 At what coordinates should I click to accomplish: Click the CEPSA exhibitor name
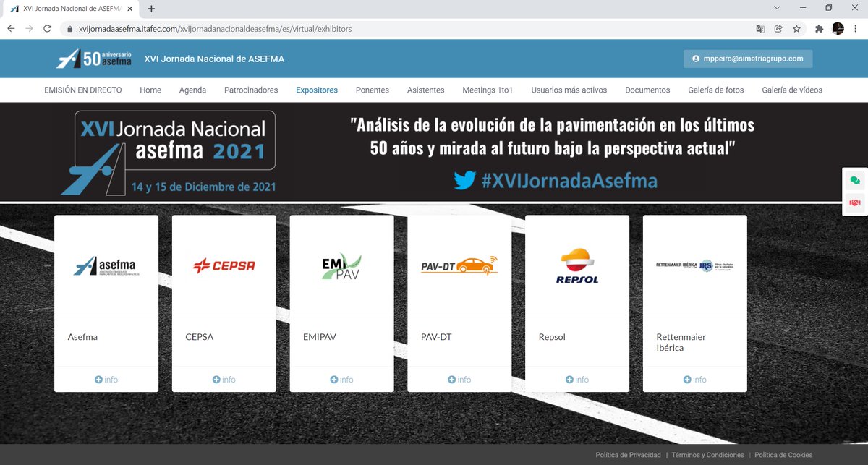[x=200, y=337]
